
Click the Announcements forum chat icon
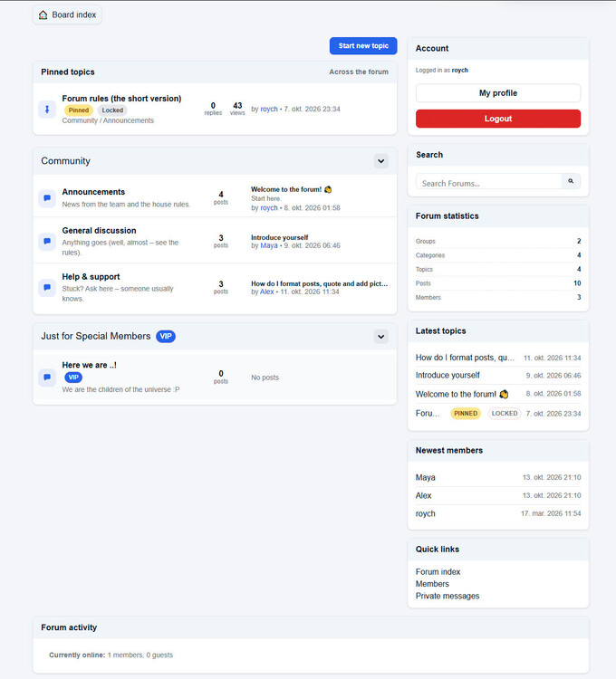pos(47,198)
